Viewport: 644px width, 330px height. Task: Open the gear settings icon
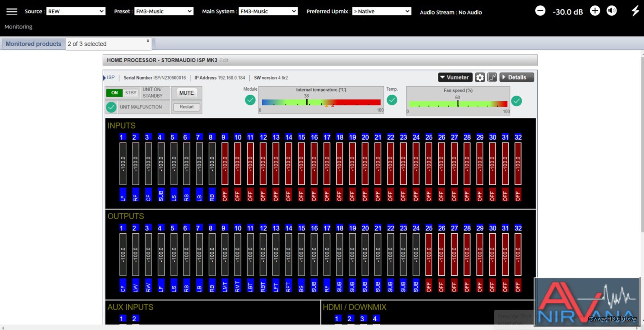[x=480, y=78]
